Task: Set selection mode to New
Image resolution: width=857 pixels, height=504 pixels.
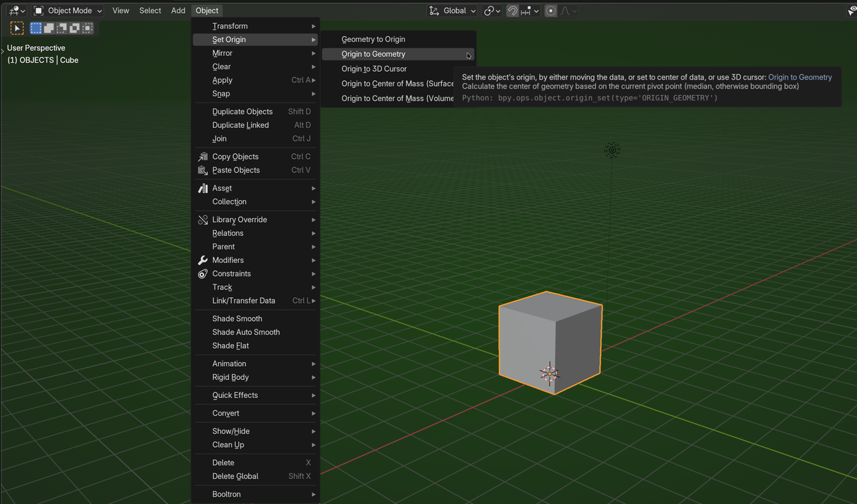Action: pyautogui.click(x=36, y=28)
